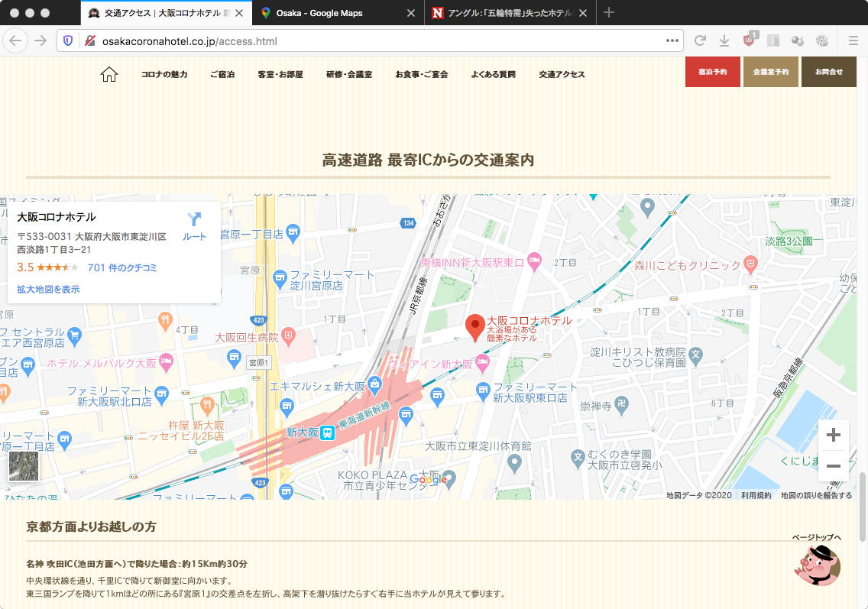Screen dimensions: 868x609
Task: Click the ルート directions link
Action: coord(194,236)
